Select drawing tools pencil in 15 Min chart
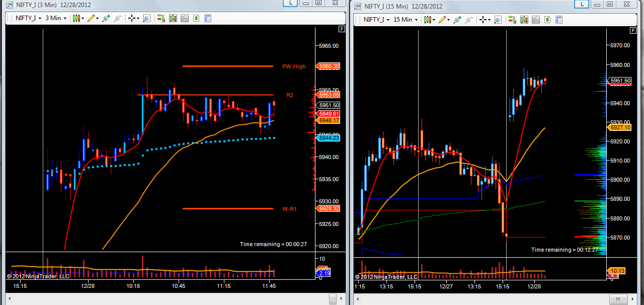The width and height of the screenshot is (644, 305). coord(442,19)
